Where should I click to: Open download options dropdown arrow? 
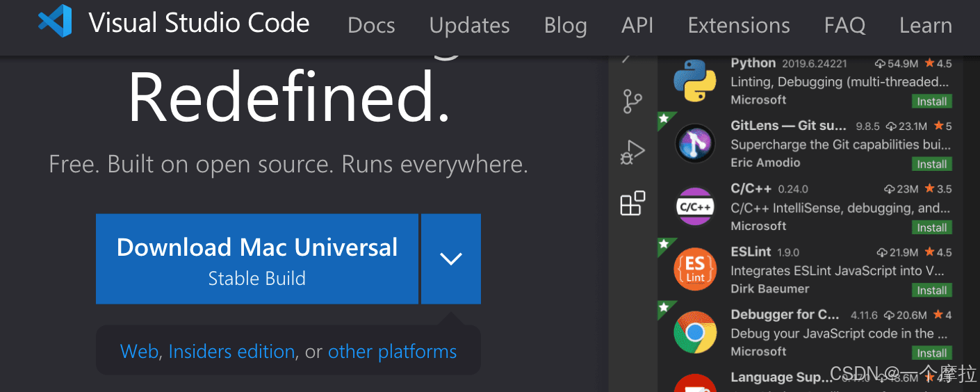[x=451, y=259]
